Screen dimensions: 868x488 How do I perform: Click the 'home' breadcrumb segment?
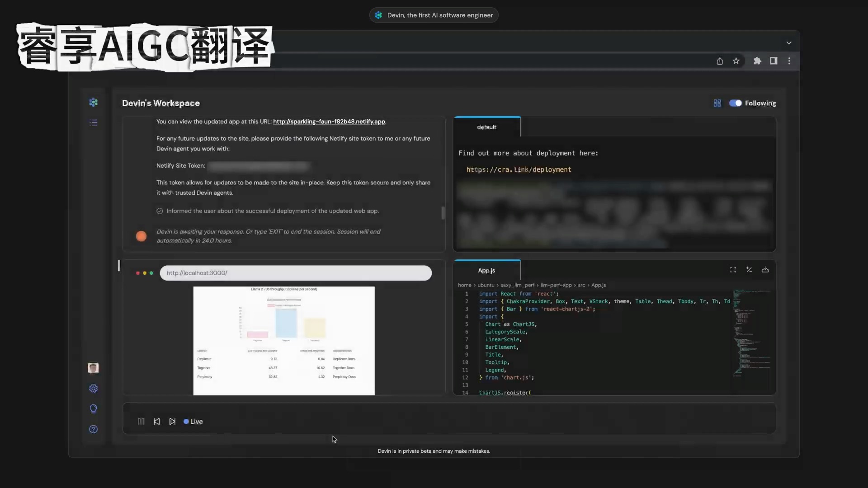pyautogui.click(x=464, y=285)
